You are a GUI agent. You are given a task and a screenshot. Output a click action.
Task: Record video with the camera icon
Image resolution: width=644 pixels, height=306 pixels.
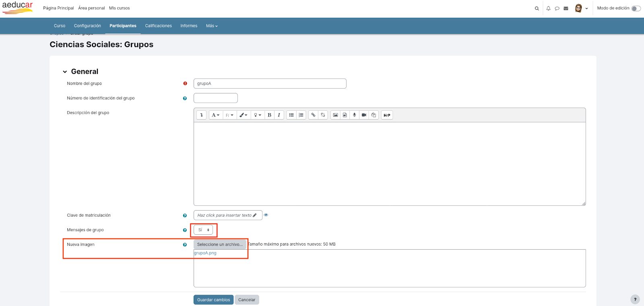click(x=364, y=115)
